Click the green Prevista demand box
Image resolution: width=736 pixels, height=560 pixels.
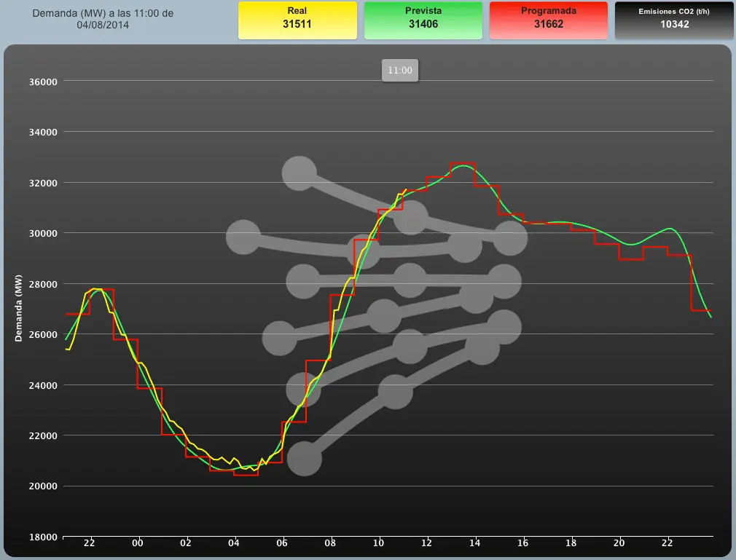click(423, 20)
